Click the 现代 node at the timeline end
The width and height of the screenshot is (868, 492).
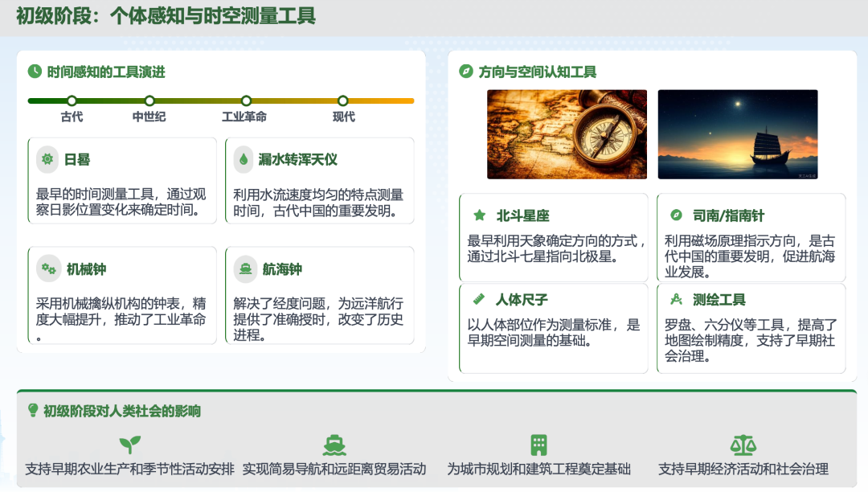tap(342, 101)
